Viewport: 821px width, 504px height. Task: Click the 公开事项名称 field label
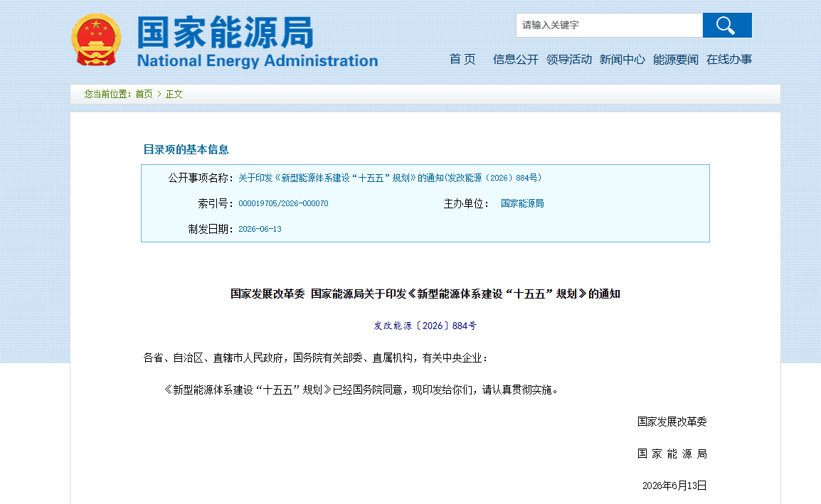[201, 178]
